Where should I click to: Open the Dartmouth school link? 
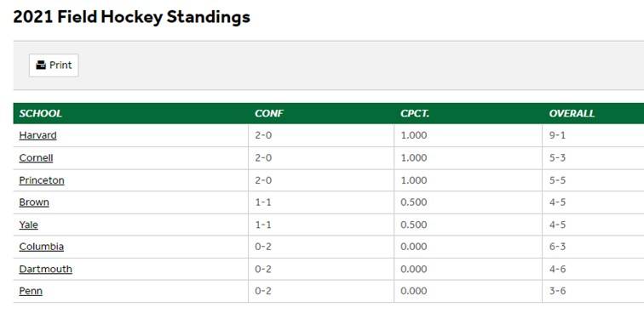pyautogui.click(x=46, y=269)
